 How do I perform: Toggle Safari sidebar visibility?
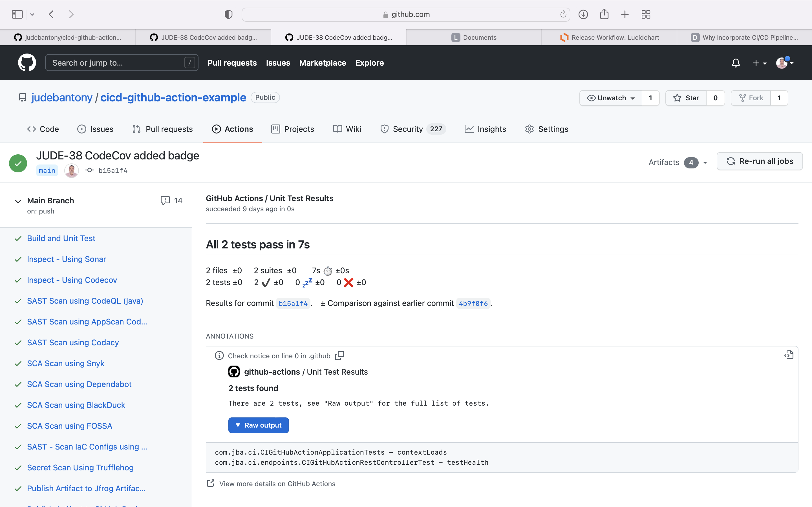[17, 14]
